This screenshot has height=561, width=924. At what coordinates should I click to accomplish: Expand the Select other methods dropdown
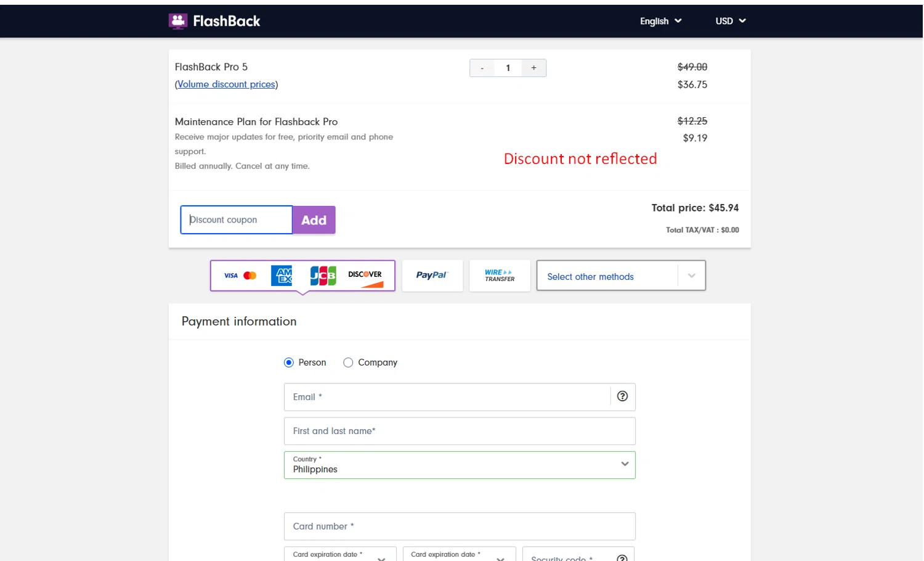coord(621,276)
